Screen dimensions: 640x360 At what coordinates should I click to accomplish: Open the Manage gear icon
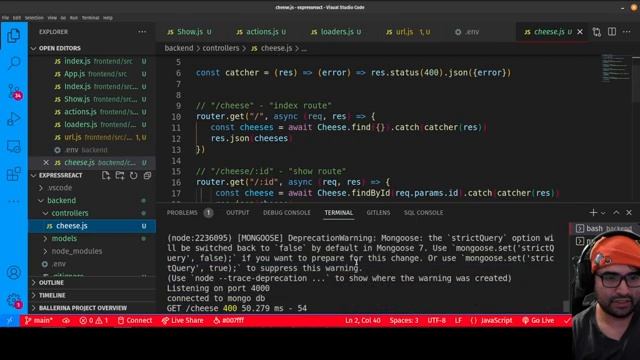coord(14,301)
